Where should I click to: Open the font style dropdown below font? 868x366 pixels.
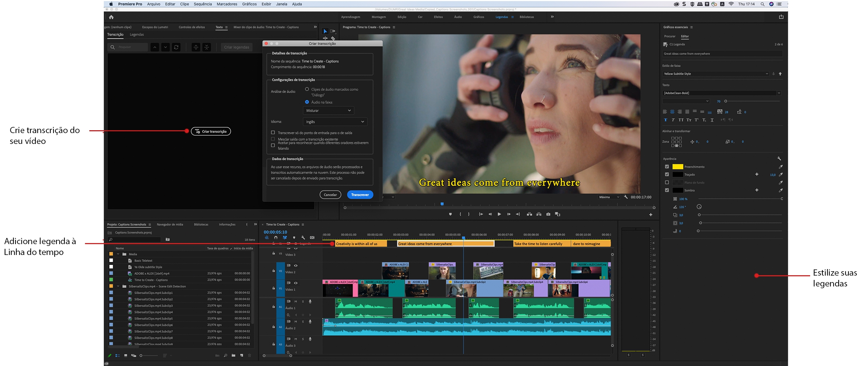686,101
